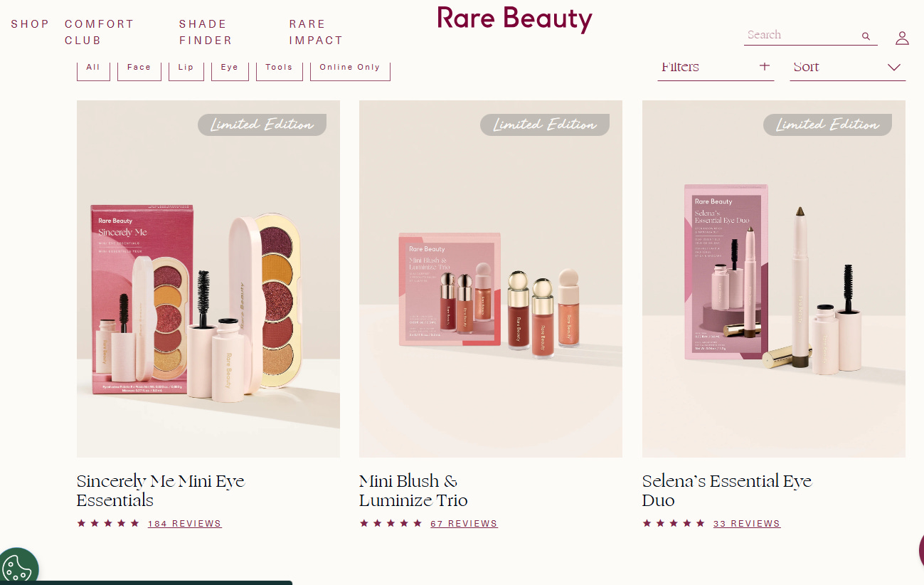Click Limited Edition badge on Mini Blush Trio
This screenshot has width=924, height=585.
pos(544,125)
